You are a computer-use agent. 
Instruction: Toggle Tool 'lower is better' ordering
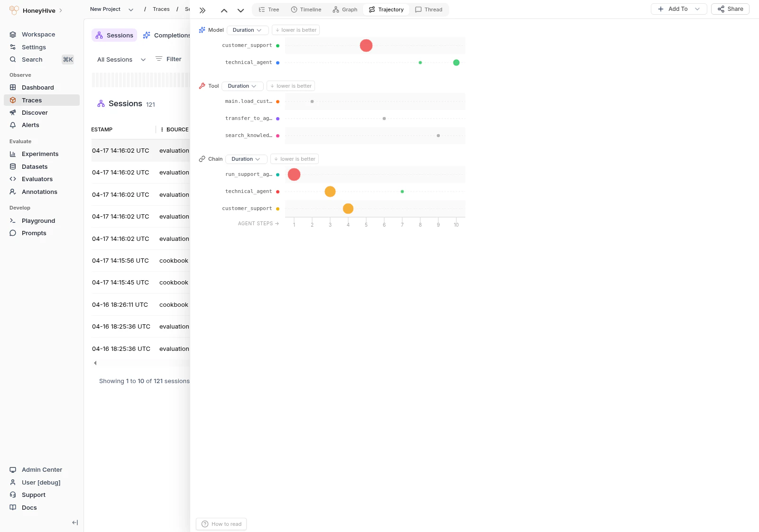pos(291,86)
